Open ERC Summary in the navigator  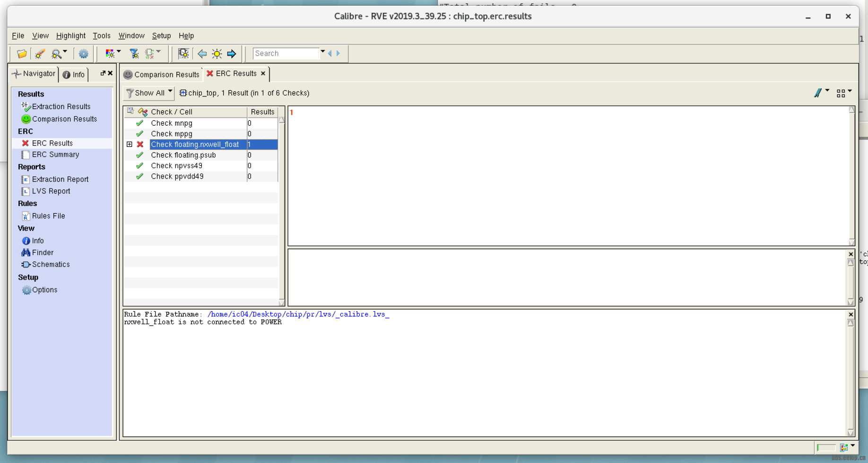(x=55, y=154)
